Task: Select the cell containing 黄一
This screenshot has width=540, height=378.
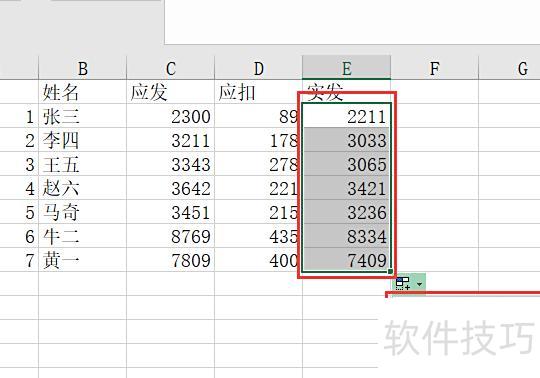Action: pos(83,260)
